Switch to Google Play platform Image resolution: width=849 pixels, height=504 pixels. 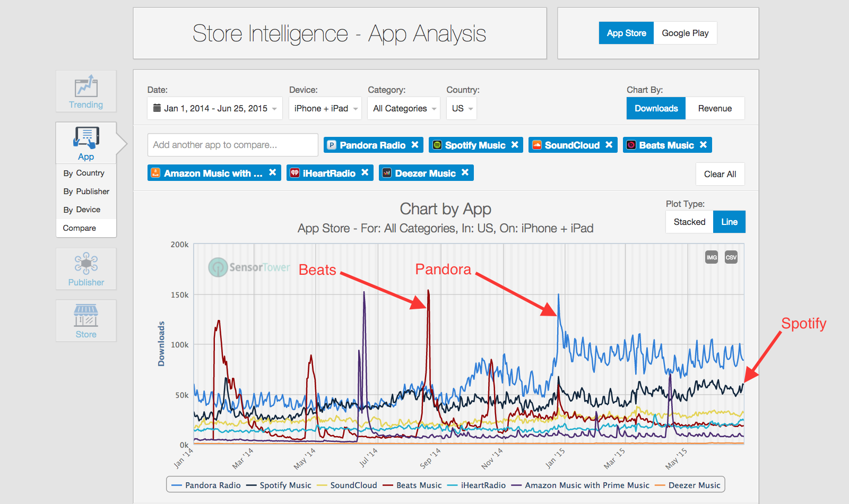(x=685, y=33)
